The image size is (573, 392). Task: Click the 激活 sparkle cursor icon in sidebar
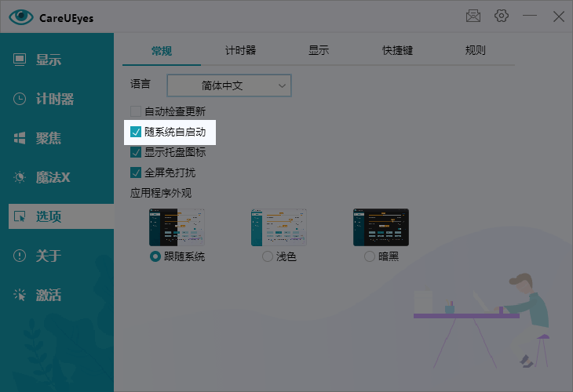click(20, 295)
